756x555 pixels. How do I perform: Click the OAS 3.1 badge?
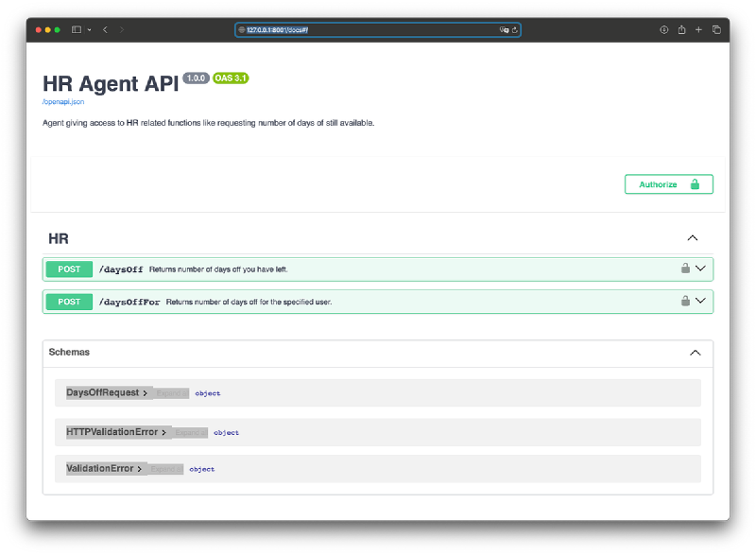(231, 78)
